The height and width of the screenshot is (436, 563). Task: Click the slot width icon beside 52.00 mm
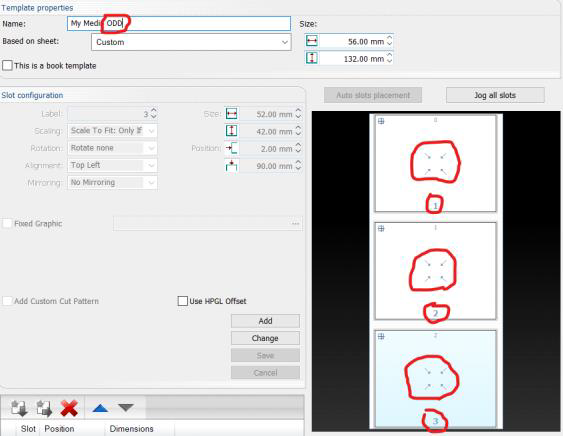coord(232,114)
